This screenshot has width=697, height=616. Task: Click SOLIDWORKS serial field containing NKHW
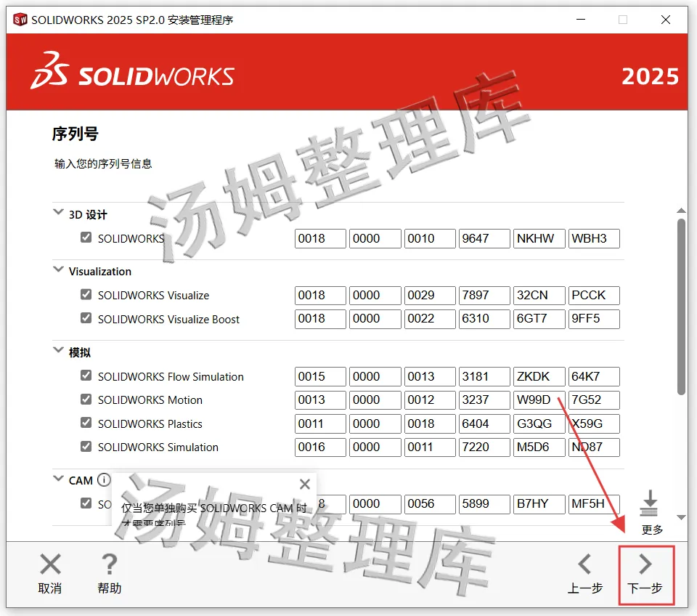[x=539, y=238]
